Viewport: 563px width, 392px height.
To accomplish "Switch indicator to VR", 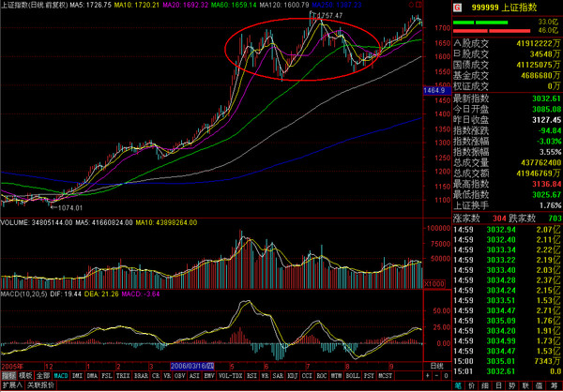I will [167, 376].
